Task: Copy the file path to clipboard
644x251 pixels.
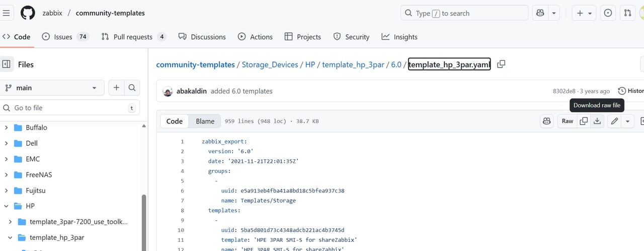Action: click(x=501, y=65)
